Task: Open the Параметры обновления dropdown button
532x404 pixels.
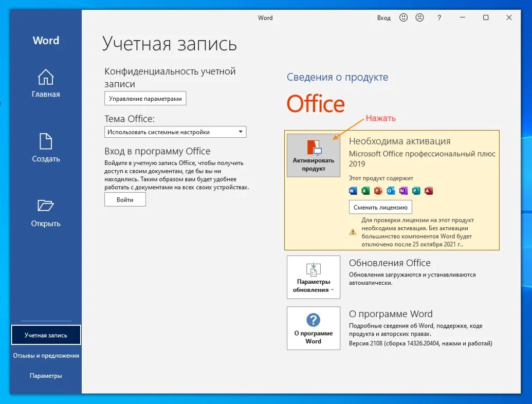Action: coord(314,277)
